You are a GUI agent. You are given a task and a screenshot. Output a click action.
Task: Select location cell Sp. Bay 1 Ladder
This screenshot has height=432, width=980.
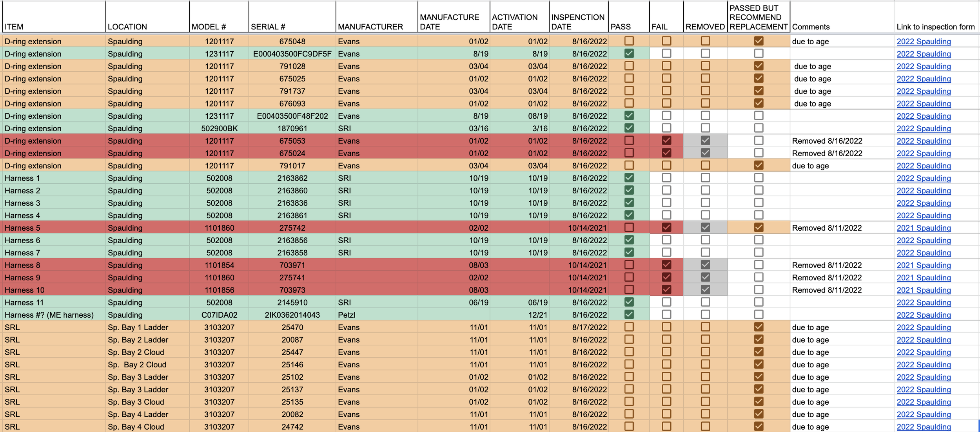tap(147, 327)
